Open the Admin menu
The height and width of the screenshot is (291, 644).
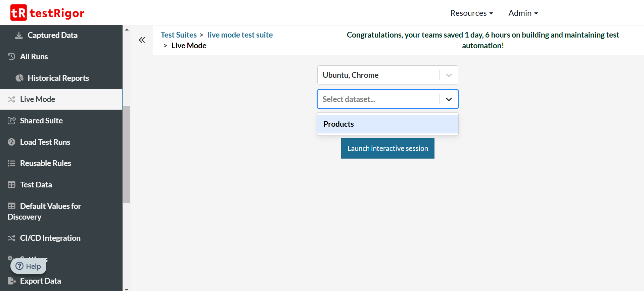(x=523, y=13)
